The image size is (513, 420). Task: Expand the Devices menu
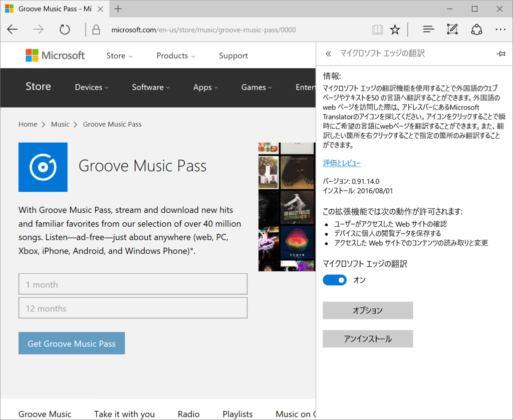pos(92,87)
